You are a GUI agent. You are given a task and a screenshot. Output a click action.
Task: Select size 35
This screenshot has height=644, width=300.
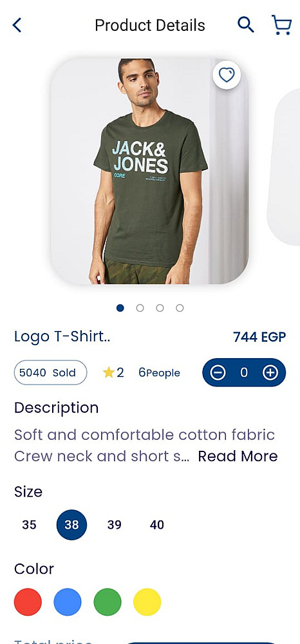pyautogui.click(x=29, y=525)
